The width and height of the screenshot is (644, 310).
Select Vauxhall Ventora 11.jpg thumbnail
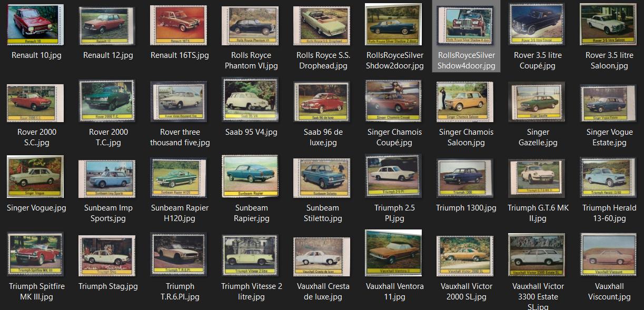(393, 253)
